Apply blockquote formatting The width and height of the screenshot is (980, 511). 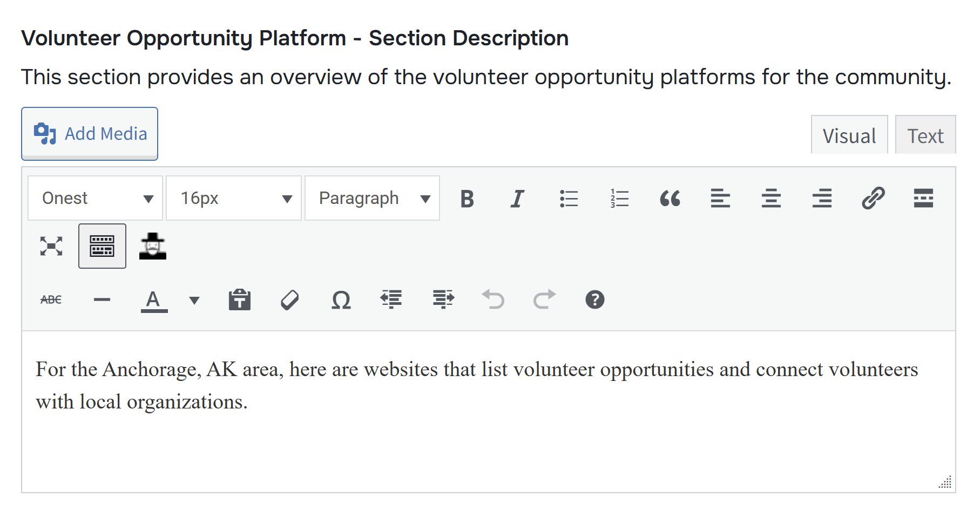pyautogui.click(x=670, y=199)
